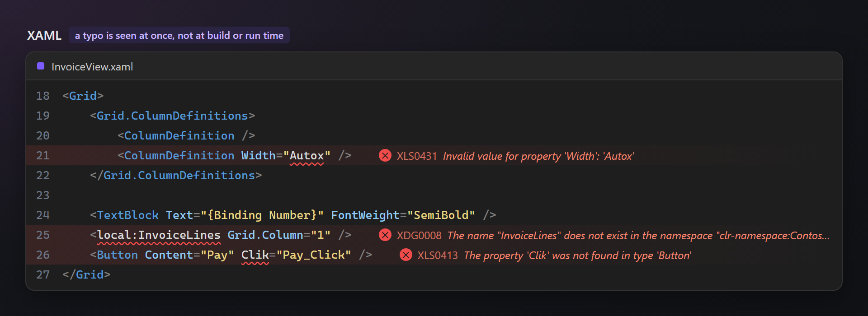Click line number 24
The image size is (868, 316).
(x=43, y=215)
